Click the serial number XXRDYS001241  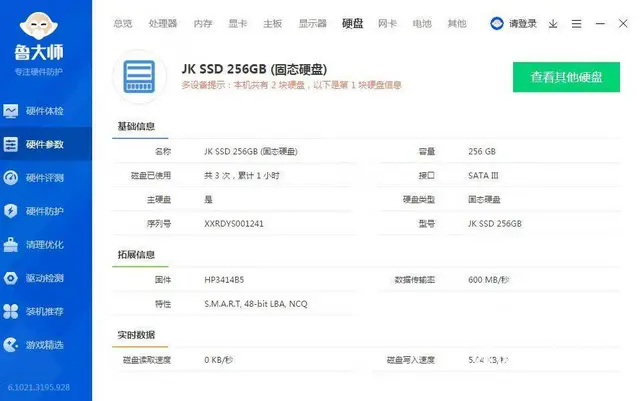[x=234, y=224]
